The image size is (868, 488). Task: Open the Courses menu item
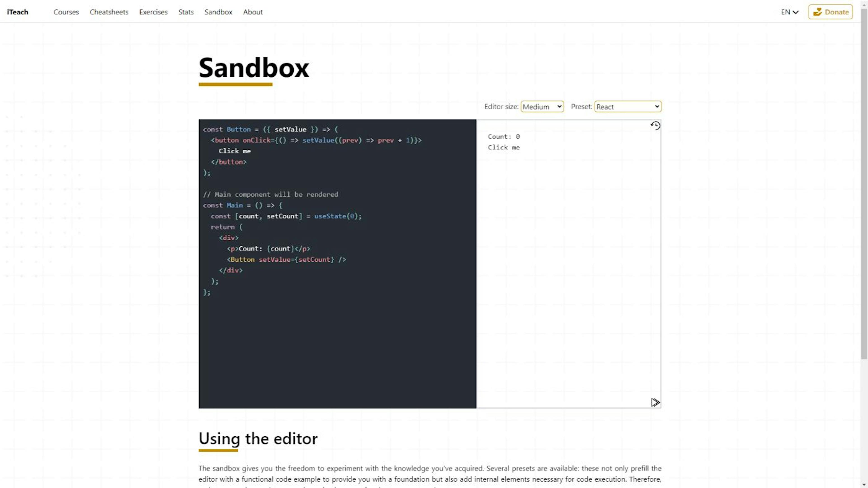66,11
